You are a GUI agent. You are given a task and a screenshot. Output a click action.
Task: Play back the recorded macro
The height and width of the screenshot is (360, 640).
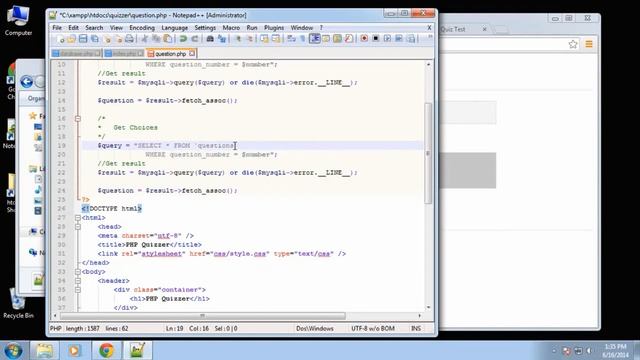click(x=387, y=39)
